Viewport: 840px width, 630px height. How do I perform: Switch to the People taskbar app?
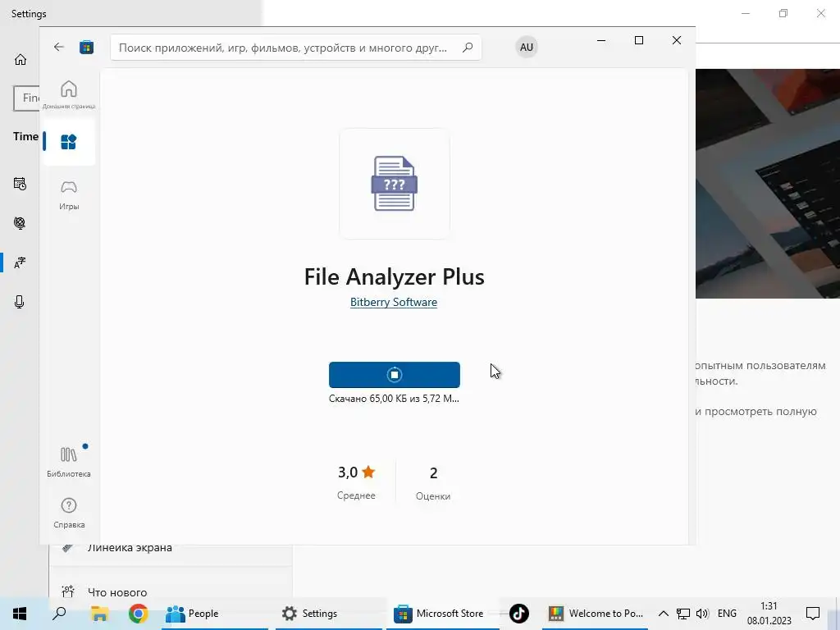(x=214, y=614)
